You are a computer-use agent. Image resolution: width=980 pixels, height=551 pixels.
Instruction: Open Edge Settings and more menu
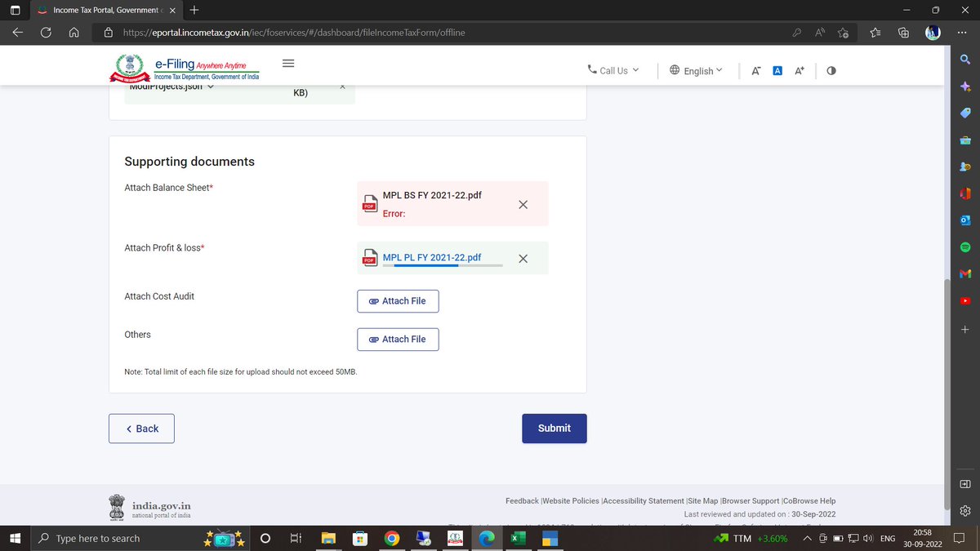(x=964, y=33)
